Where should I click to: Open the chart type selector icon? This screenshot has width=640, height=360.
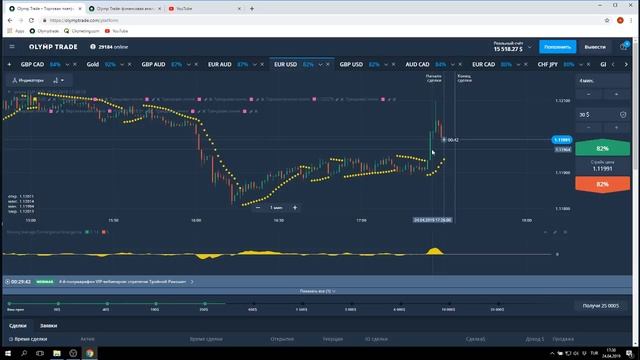coord(58,80)
